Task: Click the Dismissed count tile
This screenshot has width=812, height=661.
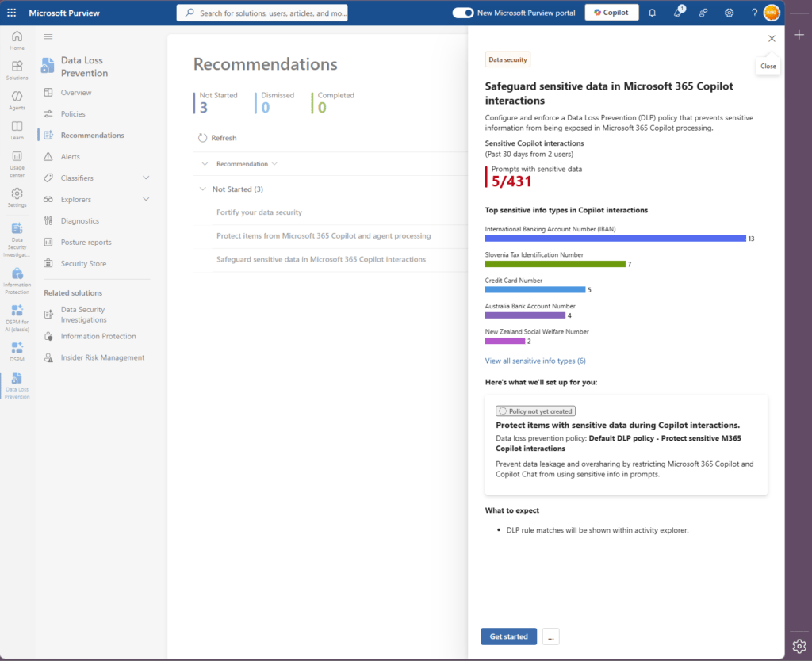Action: coord(275,102)
